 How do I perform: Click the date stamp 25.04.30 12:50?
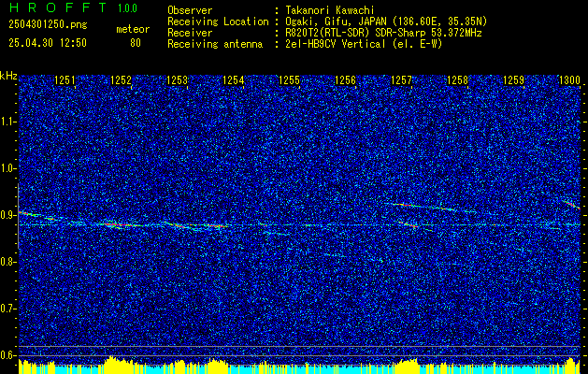click(48, 43)
